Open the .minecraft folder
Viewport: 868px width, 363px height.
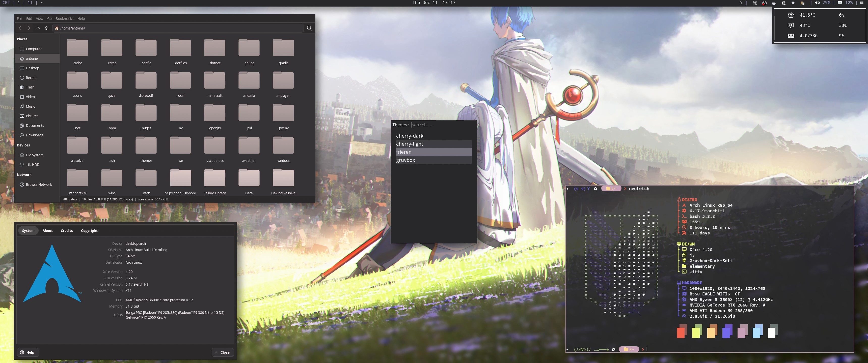pos(215,84)
